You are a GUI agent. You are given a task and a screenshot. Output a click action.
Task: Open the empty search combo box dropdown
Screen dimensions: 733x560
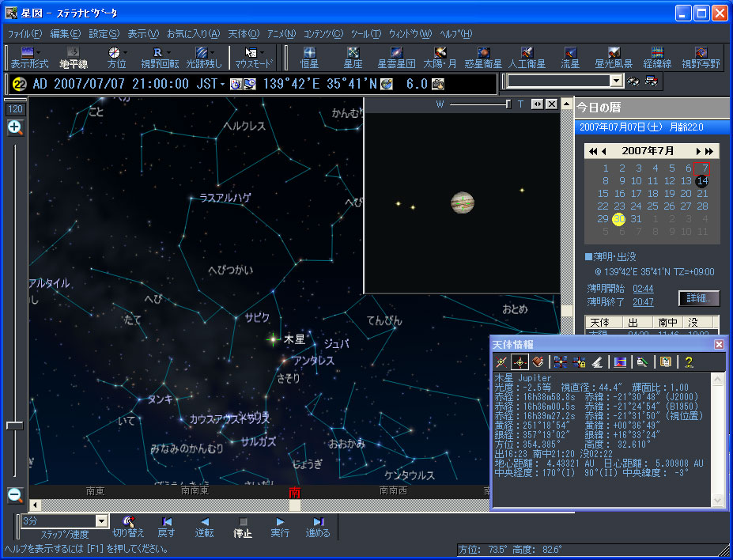coord(616,81)
